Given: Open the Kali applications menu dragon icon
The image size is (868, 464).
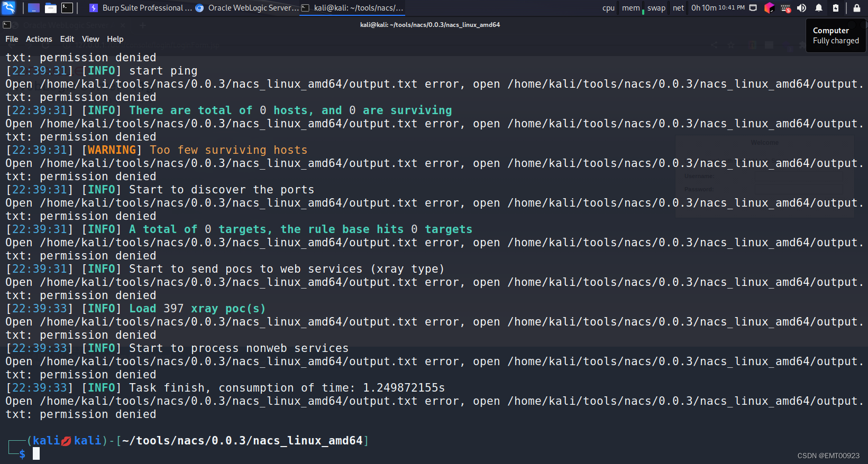Looking at the screenshot, I should (9, 8).
